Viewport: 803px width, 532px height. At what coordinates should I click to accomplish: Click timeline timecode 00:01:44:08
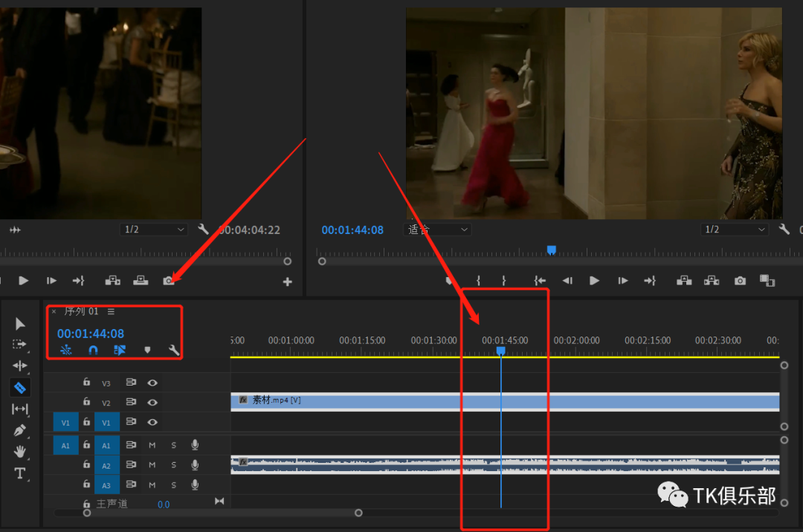pyautogui.click(x=91, y=334)
